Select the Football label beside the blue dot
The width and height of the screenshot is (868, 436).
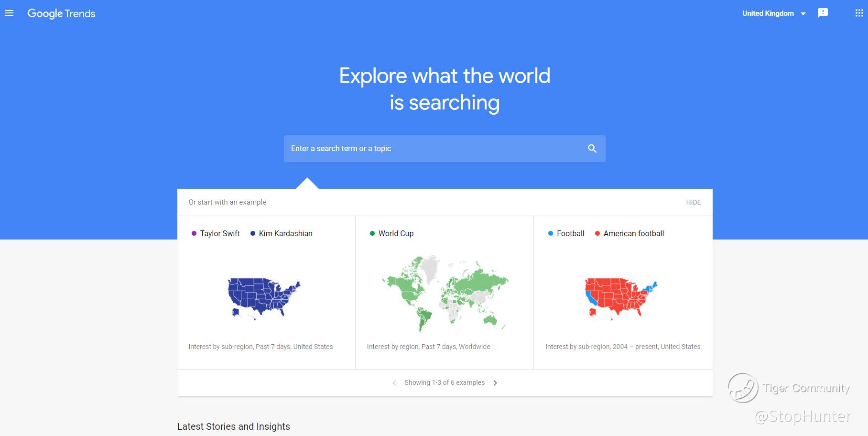(570, 233)
